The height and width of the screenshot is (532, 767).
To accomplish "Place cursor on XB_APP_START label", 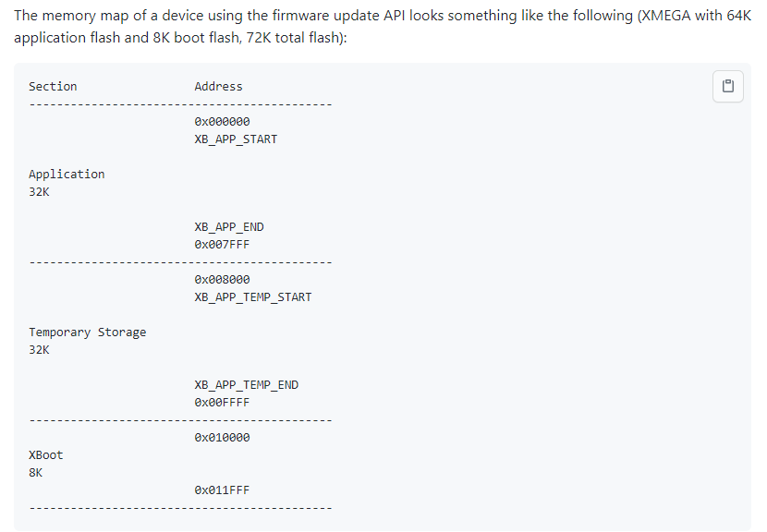I will coord(236,139).
